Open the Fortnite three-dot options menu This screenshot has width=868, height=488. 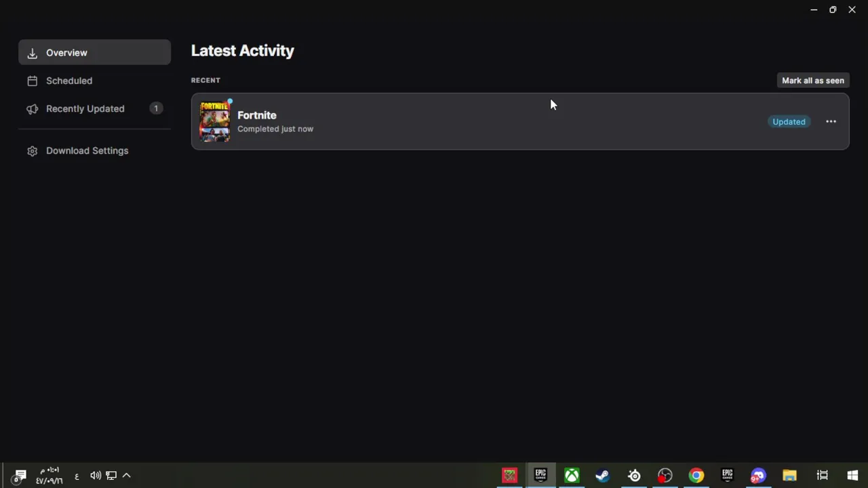[831, 121]
